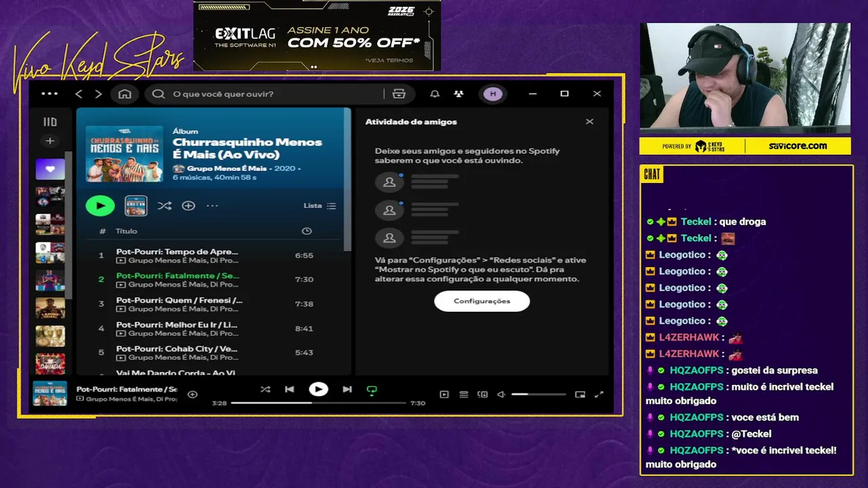The height and width of the screenshot is (488, 868).
Task: Toggle the friend activity icon
Action: pos(459,94)
